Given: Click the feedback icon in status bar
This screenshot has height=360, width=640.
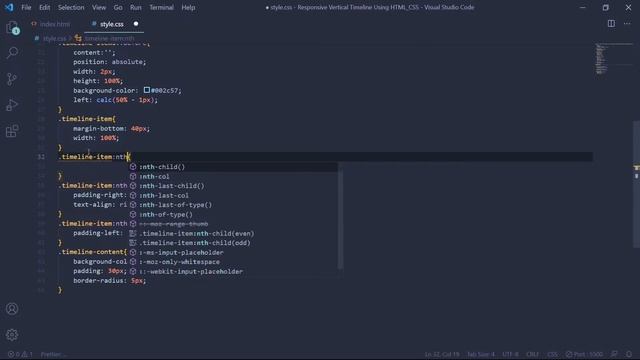Looking at the screenshot, I should tap(614, 354).
